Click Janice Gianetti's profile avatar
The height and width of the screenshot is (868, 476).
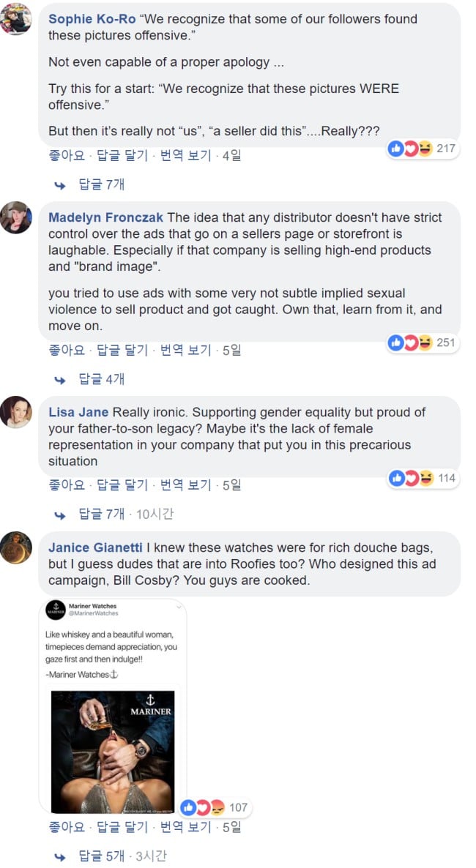16,547
